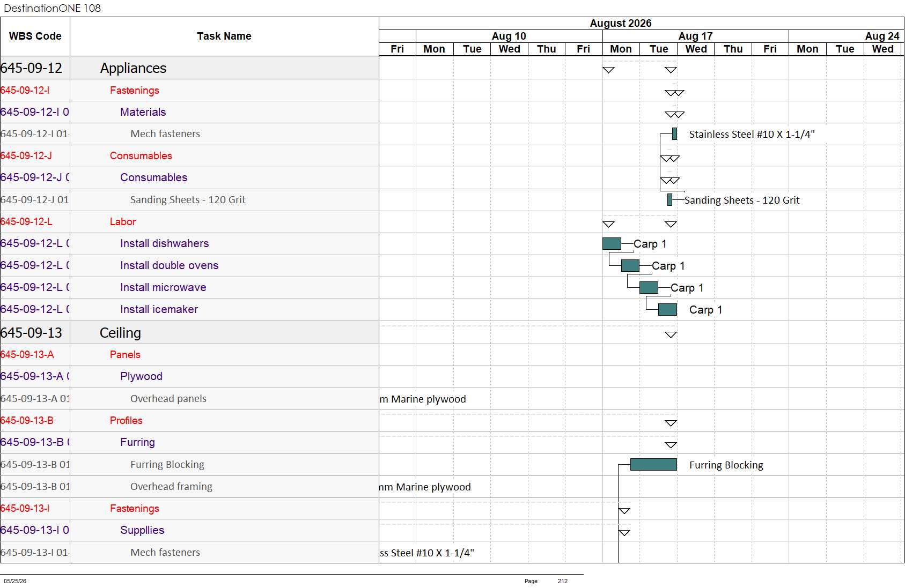Image resolution: width=905 pixels, height=588 pixels.
Task: Click the WBS Code column header
Action: pos(35,36)
